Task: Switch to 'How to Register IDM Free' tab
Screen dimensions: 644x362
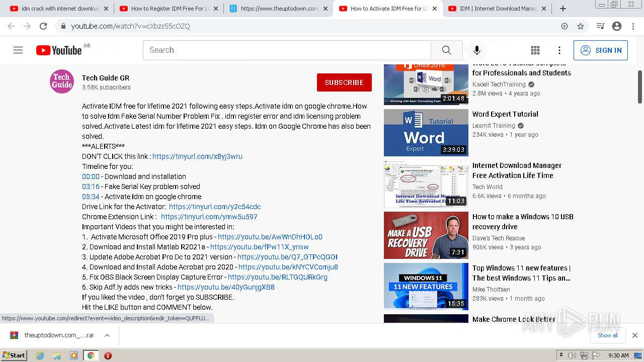Action: coord(169,9)
